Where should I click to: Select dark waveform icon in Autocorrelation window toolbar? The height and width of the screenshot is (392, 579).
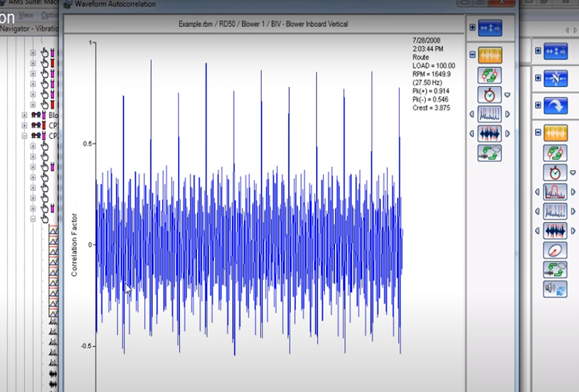coord(490,134)
